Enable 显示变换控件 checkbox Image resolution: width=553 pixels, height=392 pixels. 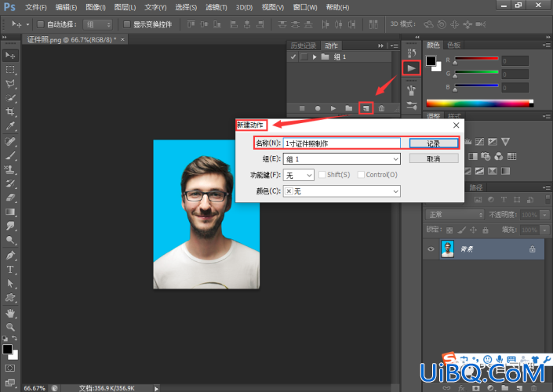coord(126,24)
